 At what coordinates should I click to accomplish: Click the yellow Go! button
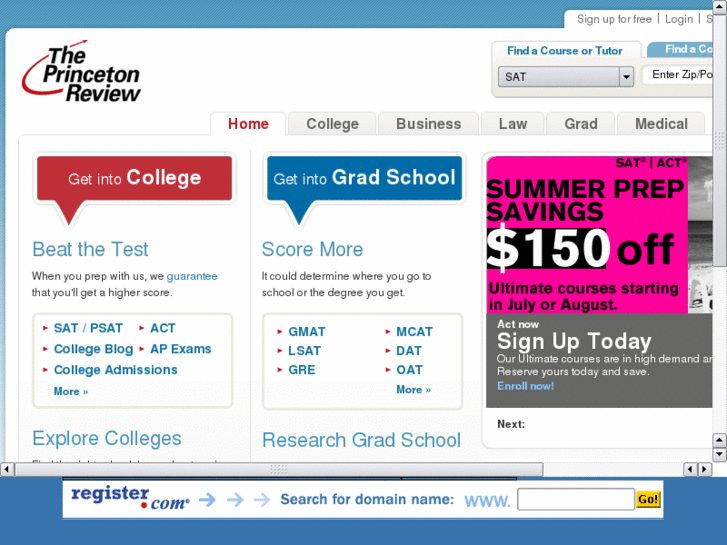(648, 500)
